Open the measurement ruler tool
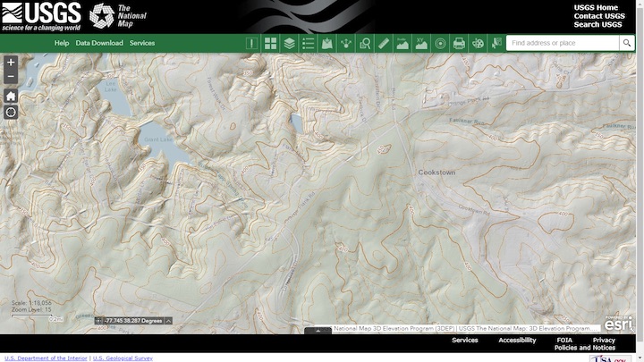The image size is (644, 362). coord(383,43)
